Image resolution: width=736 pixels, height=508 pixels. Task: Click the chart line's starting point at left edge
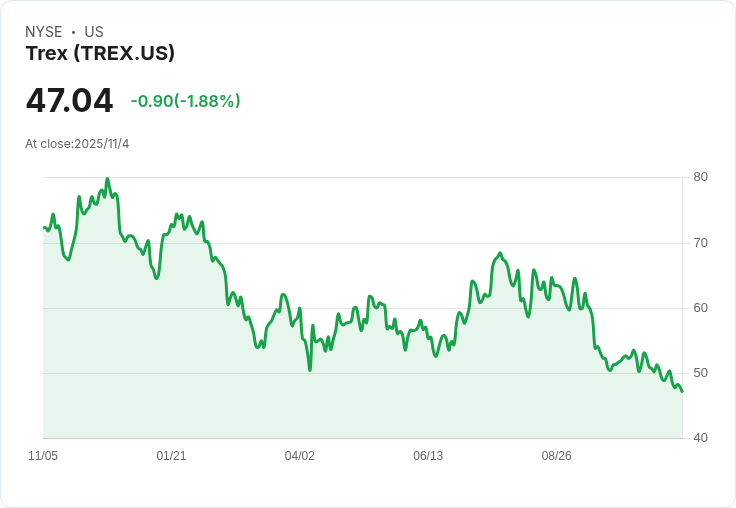(44, 228)
